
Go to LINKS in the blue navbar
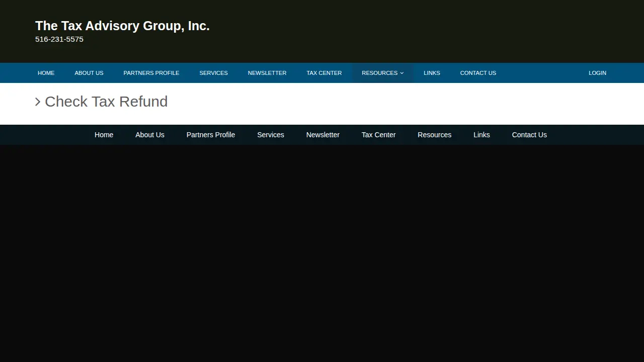pyautogui.click(x=432, y=73)
